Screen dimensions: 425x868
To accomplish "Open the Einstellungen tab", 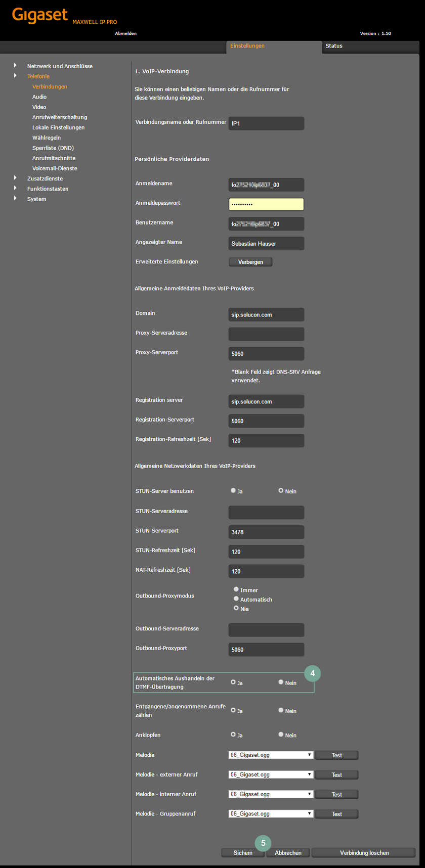I will [247, 46].
